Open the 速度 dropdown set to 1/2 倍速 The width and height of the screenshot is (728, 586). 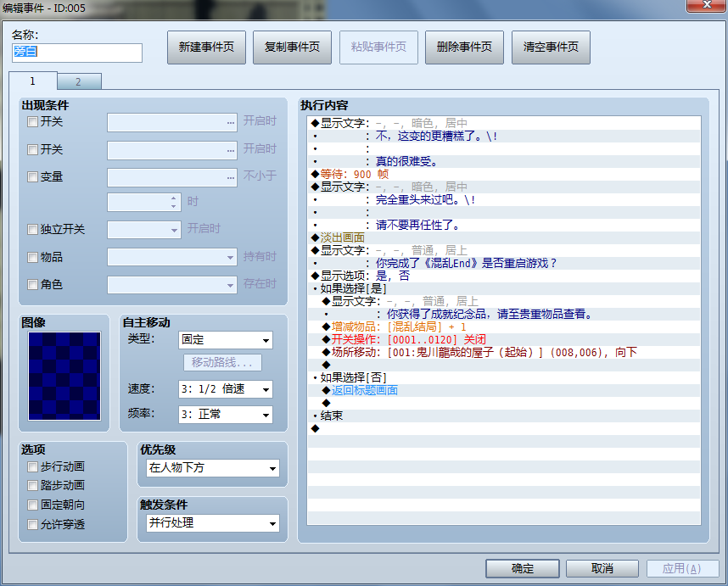tap(225, 388)
